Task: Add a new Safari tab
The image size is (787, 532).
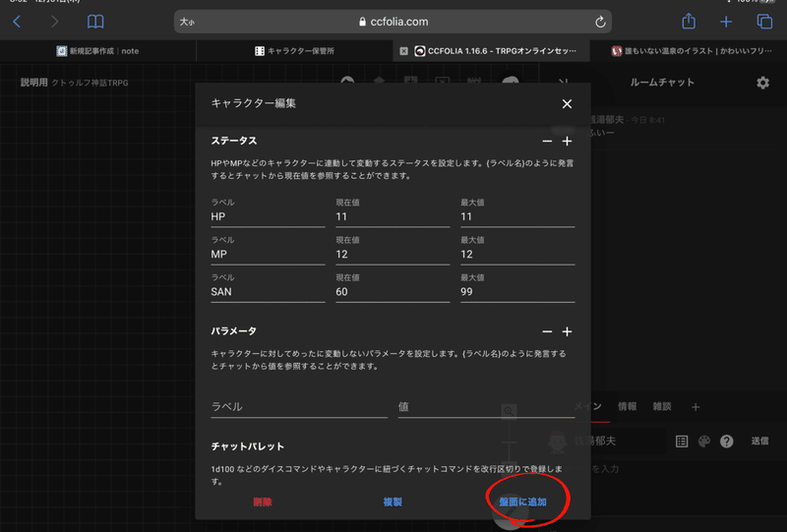Action: 726,22
